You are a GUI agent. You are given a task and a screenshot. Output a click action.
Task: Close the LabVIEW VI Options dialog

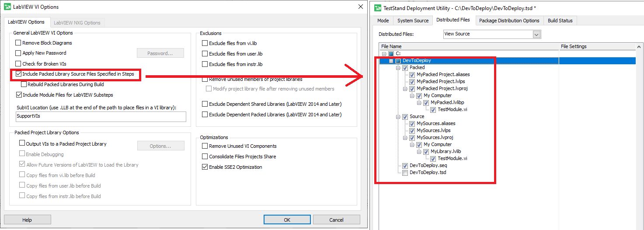360,7
